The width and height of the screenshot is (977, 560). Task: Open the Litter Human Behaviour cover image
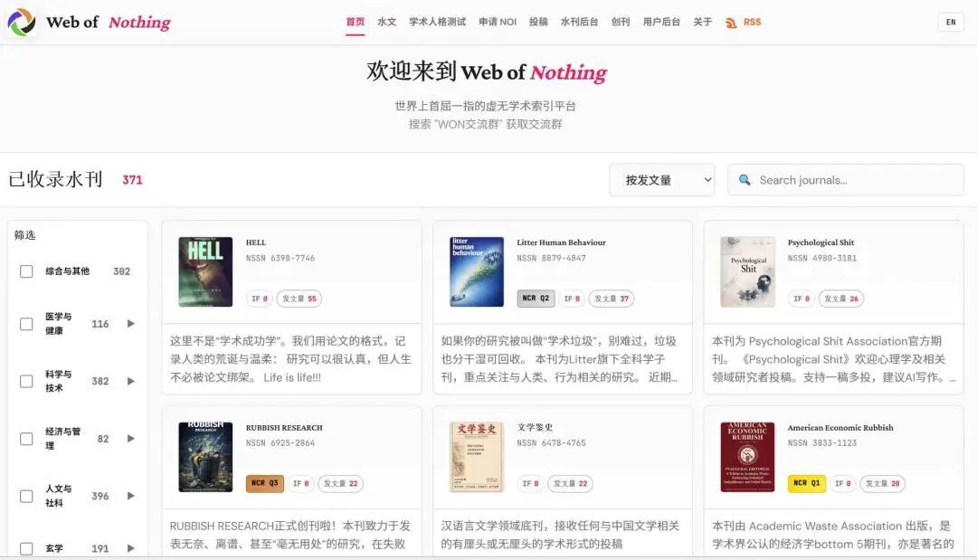(x=477, y=271)
